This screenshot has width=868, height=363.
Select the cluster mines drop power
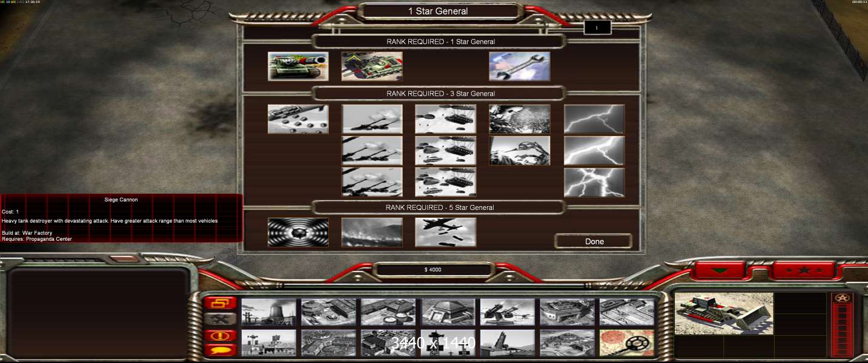click(298, 119)
